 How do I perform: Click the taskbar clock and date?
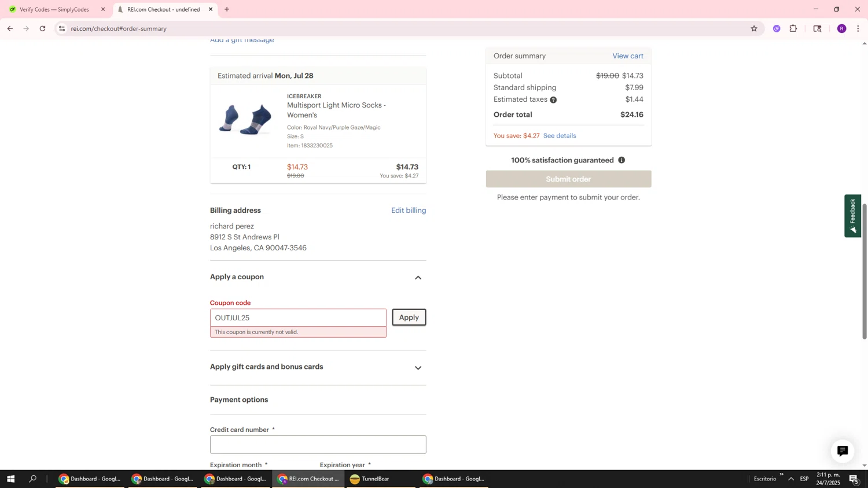(828, 479)
